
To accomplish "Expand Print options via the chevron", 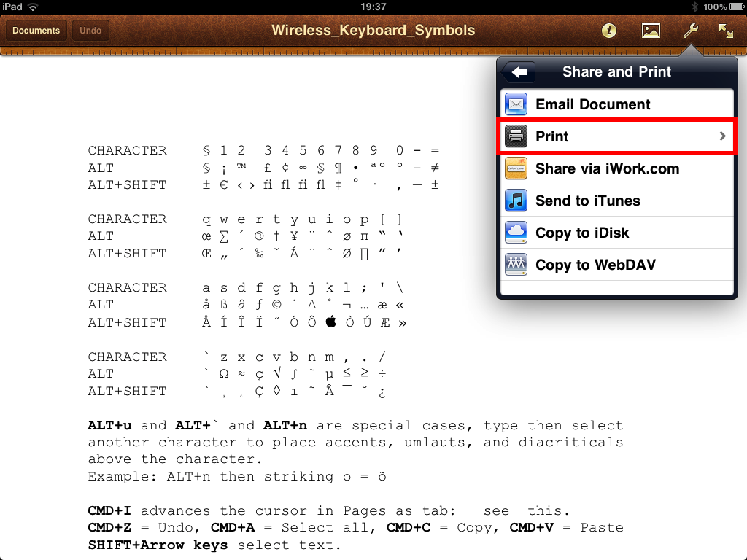I will pyautogui.click(x=722, y=136).
